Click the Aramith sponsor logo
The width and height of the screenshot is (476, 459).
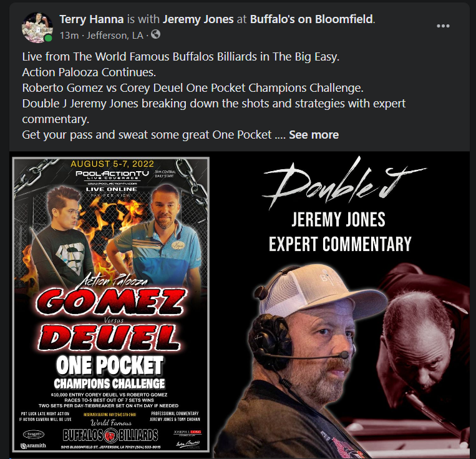(x=34, y=446)
